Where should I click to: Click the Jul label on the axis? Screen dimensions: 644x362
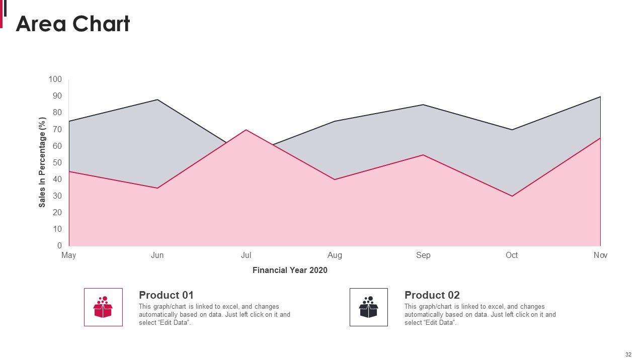click(246, 255)
